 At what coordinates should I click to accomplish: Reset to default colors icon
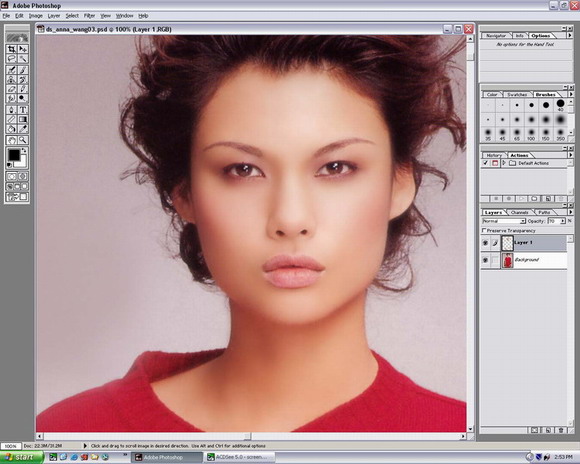click(10, 165)
